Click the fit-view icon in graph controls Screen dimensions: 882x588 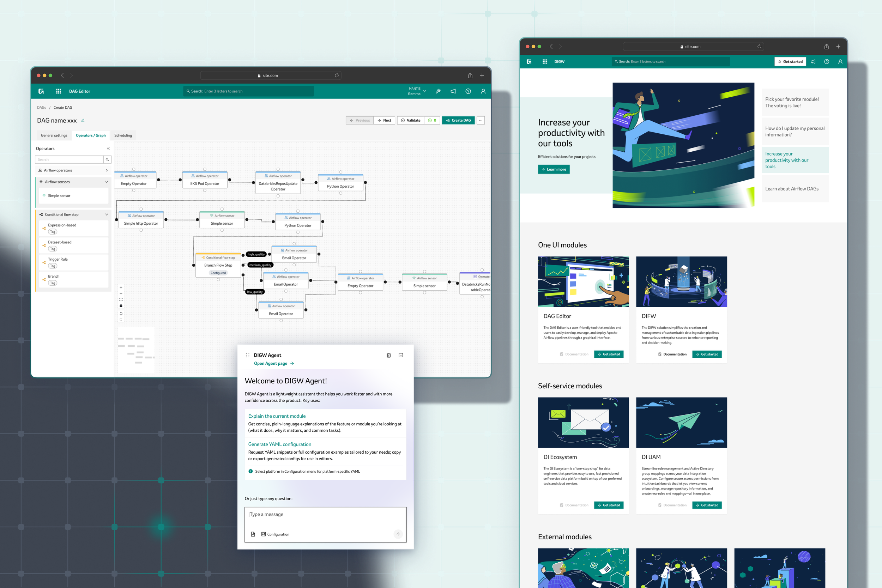click(x=121, y=299)
